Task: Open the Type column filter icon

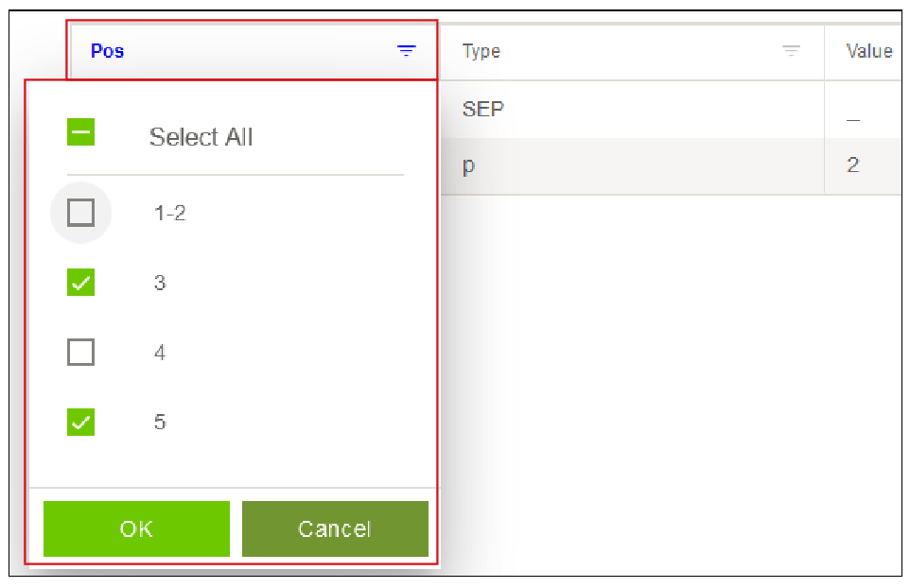Action: pyautogui.click(x=791, y=51)
